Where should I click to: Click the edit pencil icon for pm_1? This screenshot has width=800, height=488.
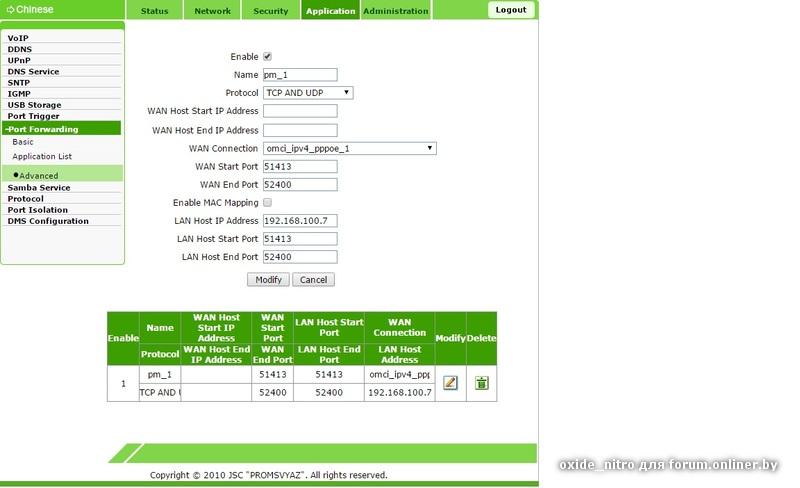pyautogui.click(x=450, y=382)
